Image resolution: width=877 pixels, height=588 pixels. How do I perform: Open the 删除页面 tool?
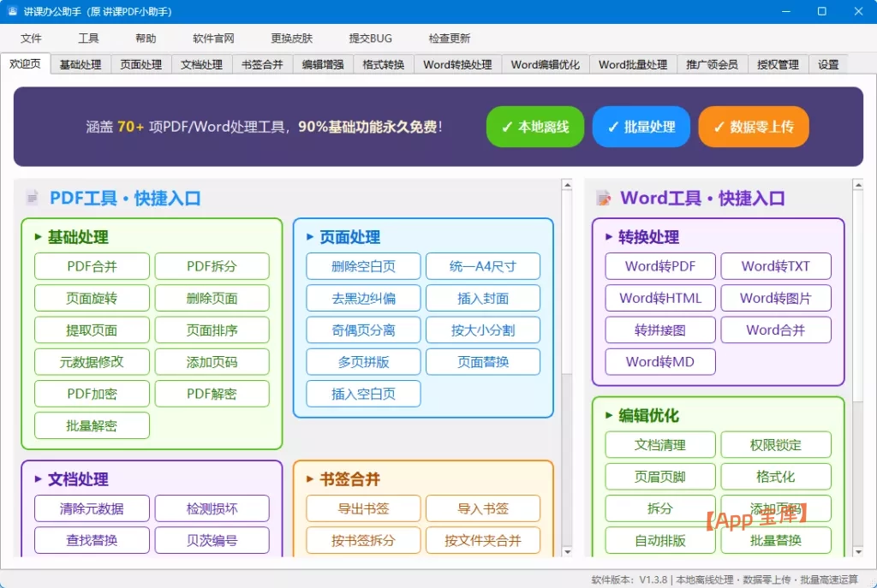tap(212, 298)
